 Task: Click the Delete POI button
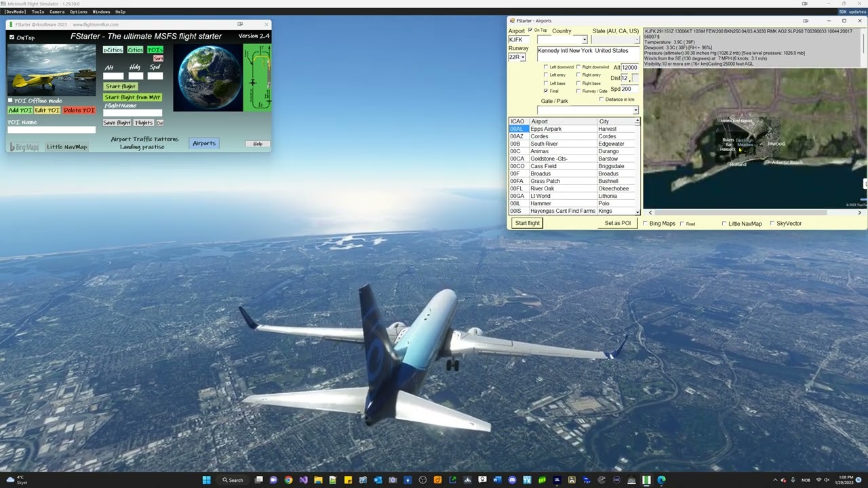click(x=79, y=110)
